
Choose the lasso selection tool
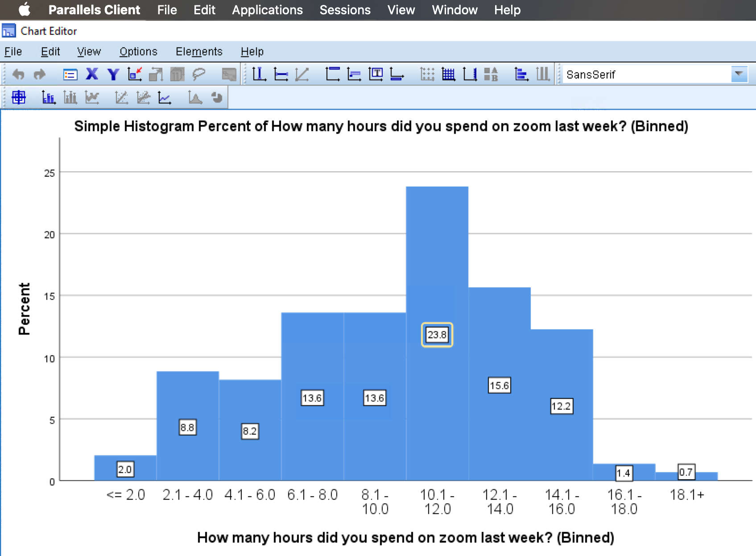[198, 74]
